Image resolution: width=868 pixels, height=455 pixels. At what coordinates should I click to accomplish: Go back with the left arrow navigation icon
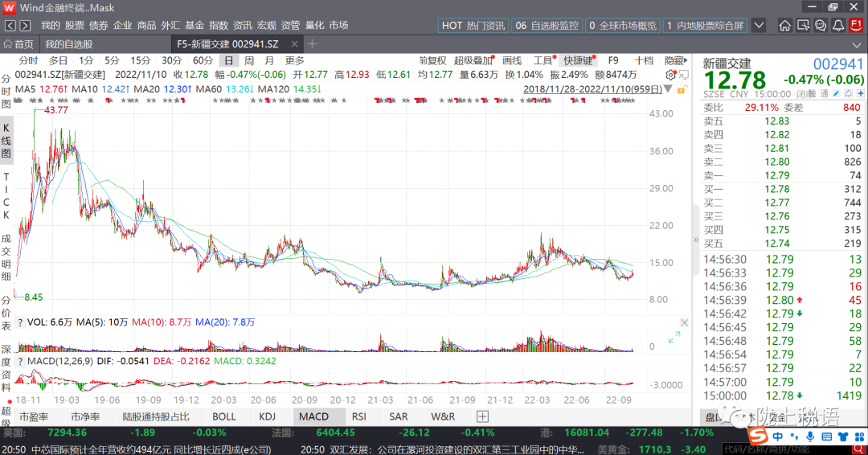(x=10, y=26)
